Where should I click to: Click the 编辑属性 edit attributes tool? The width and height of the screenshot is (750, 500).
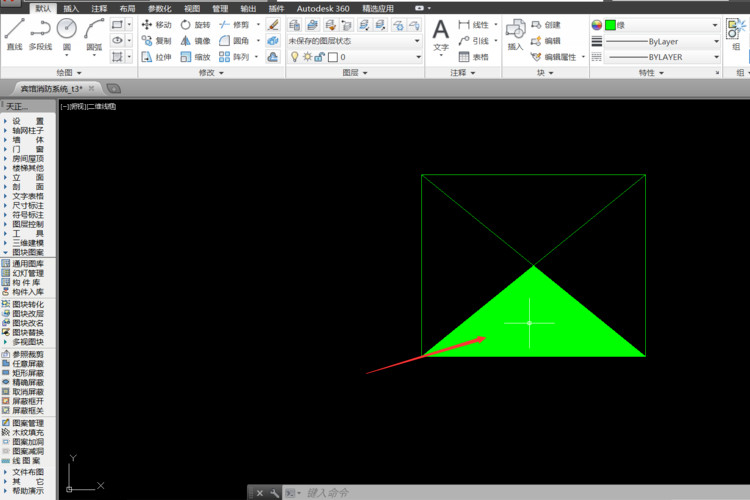click(554, 57)
